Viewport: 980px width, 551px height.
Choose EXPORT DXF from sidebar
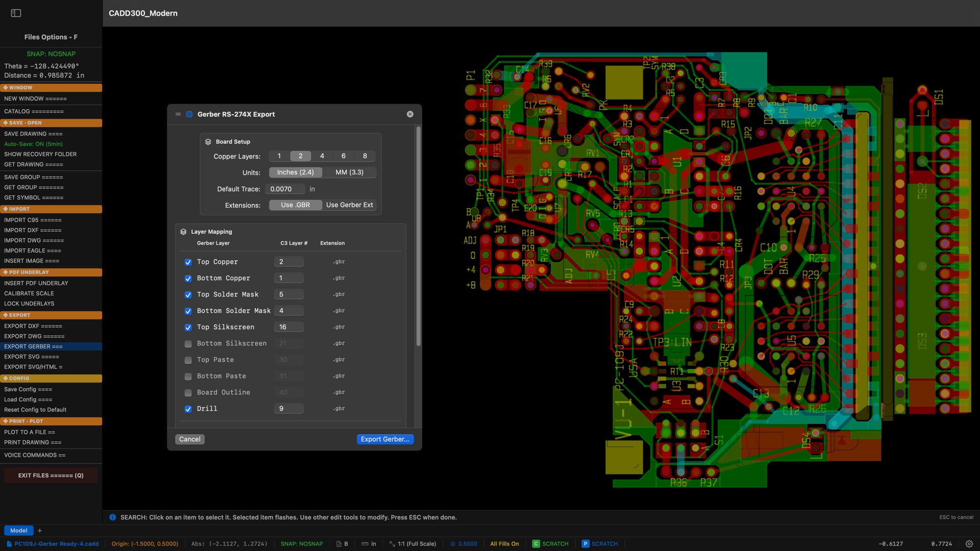click(51, 326)
